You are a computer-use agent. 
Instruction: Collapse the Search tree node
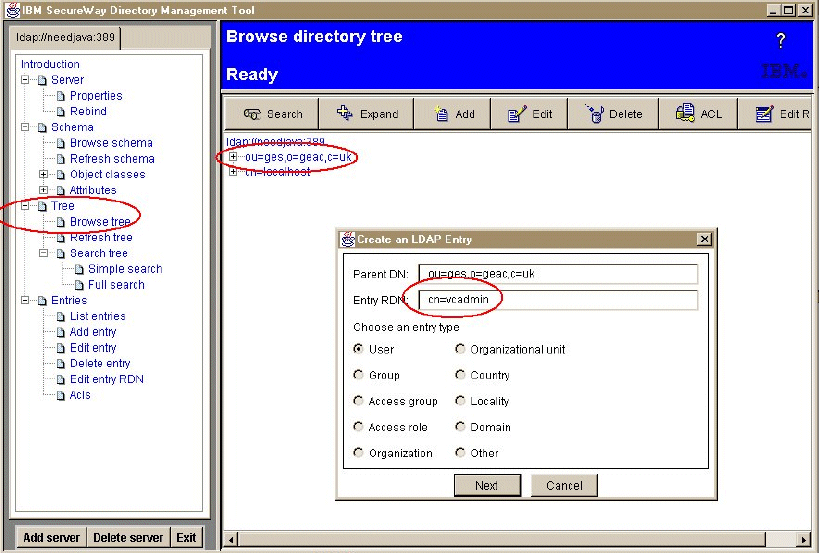(44, 253)
